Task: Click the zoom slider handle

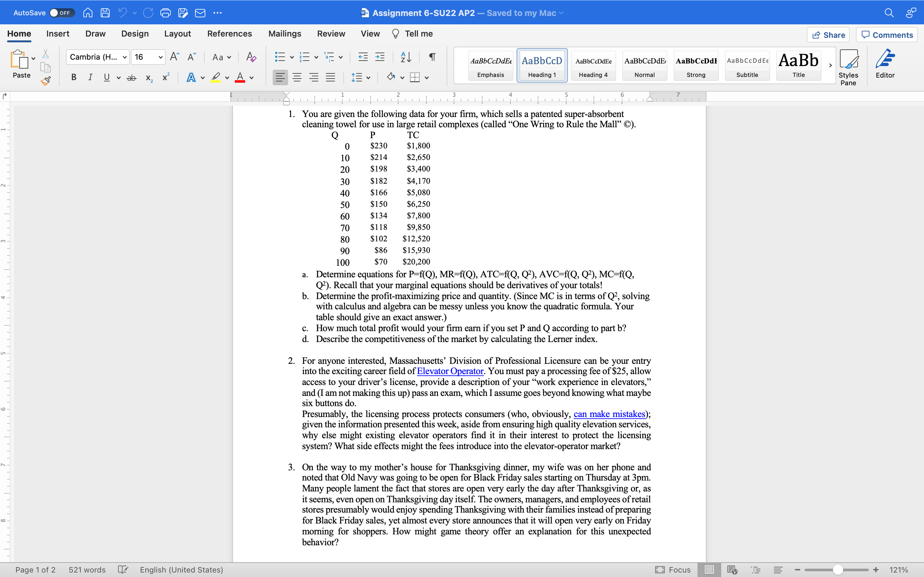Action: click(838, 569)
